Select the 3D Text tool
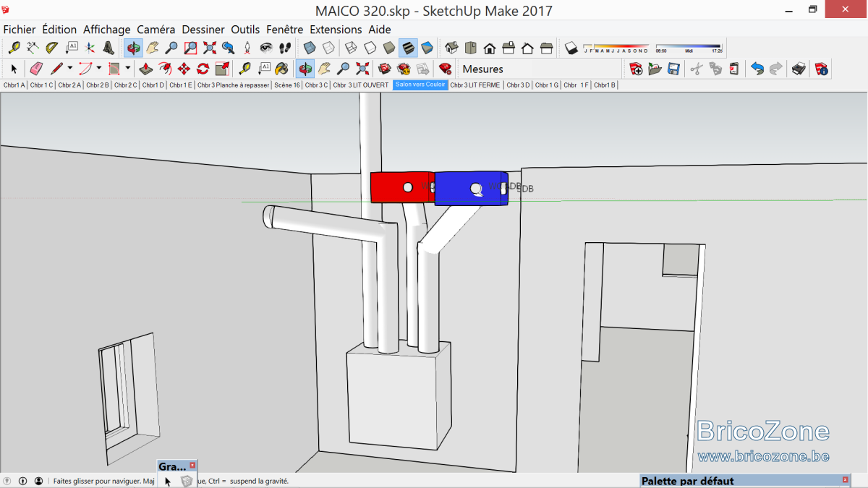 point(109,48)
